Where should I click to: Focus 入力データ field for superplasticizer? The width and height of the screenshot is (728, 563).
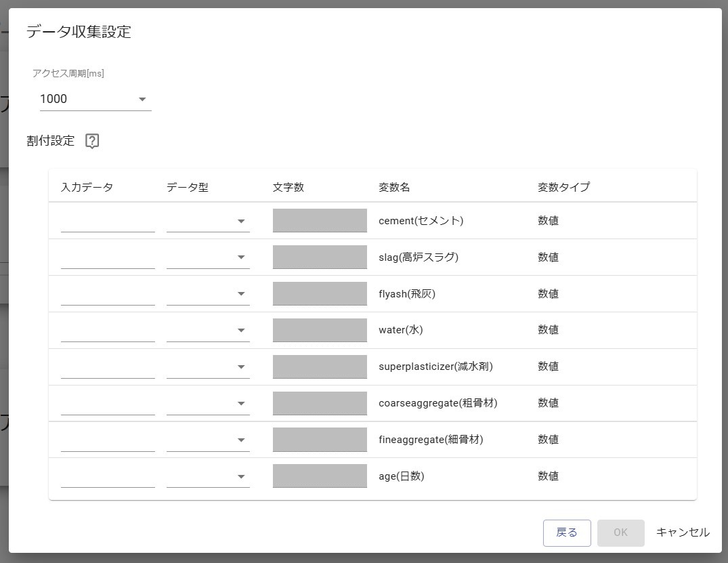point(108,368)
